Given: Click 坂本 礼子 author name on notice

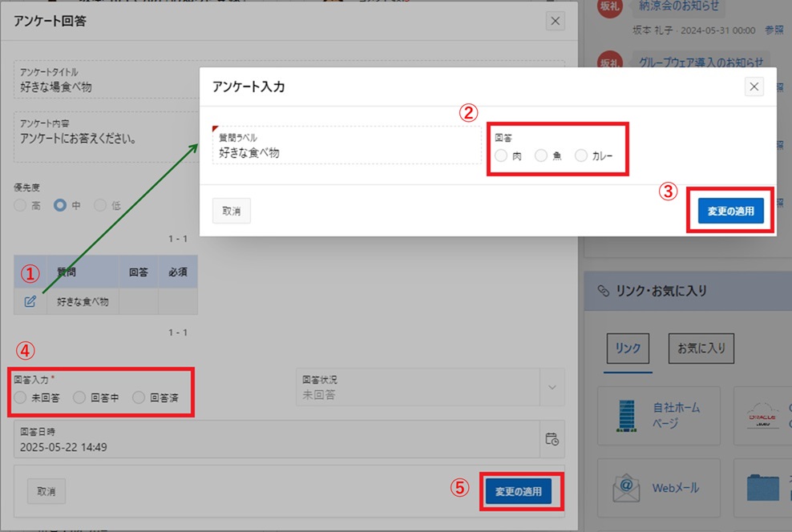Looking at the screenshot, I should (x=653, y=30).
